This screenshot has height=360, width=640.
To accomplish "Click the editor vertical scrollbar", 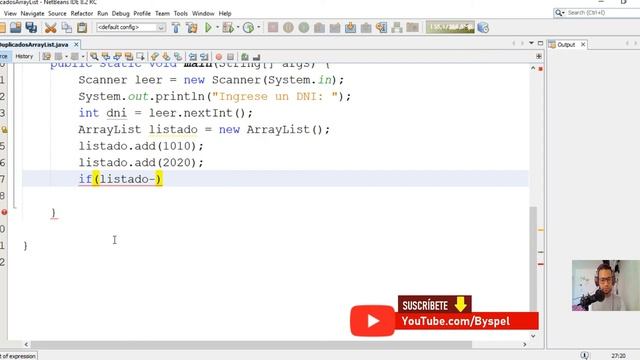I will click(x=533, y=260).
